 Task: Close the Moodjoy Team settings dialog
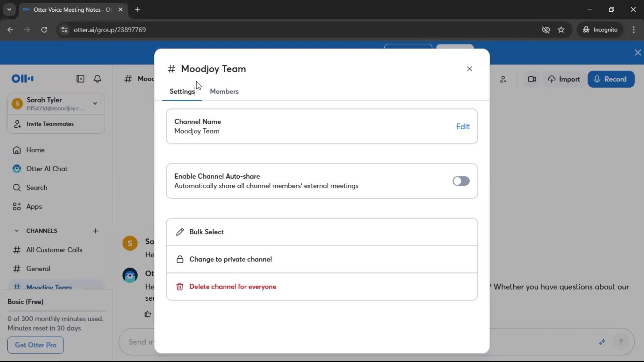470,69
